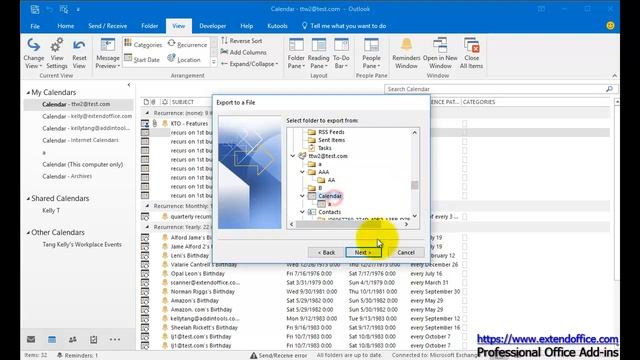Open the Change View dropdown
The image size is (640, 360).
click(33, 53)
